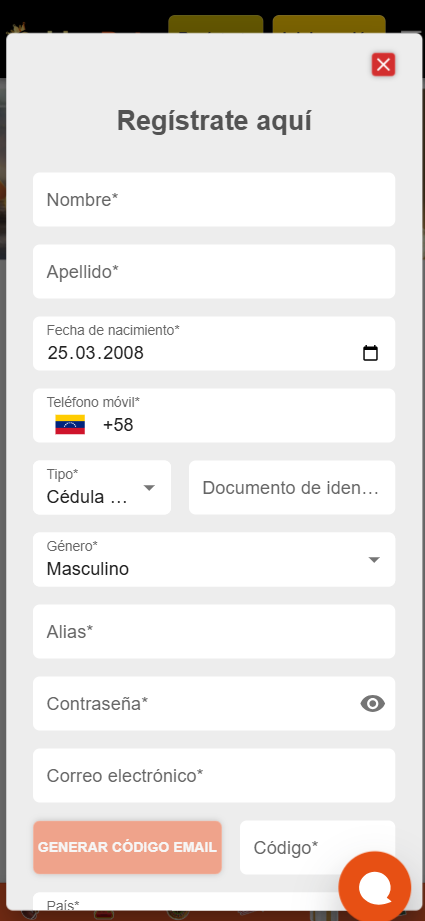Focus the Apellido input field
This screenshot has width=425, height=921.
214,271
